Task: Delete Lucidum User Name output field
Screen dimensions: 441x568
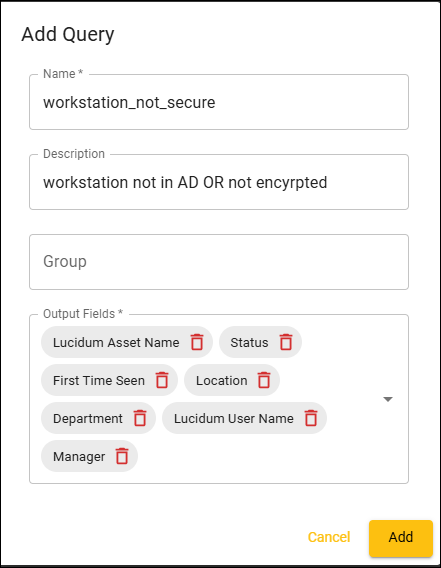Action: point(311,418)
